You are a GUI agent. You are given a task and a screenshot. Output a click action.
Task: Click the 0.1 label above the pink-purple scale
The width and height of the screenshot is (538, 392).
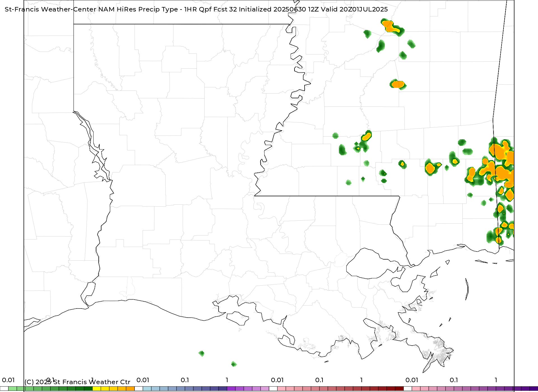coord(454,380)
